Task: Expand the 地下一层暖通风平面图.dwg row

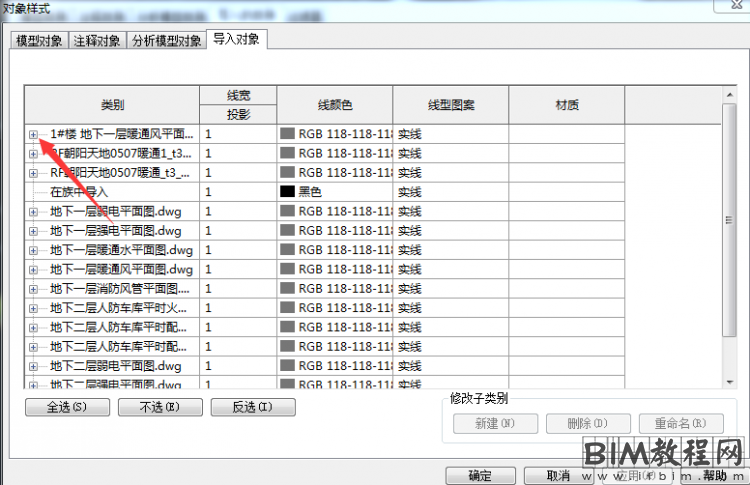Action: click(33, 270)
